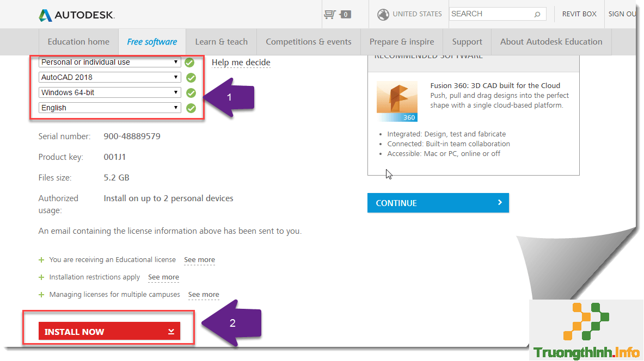
Task: Expand the Installation restrictions plus icon
Action: 41,277
